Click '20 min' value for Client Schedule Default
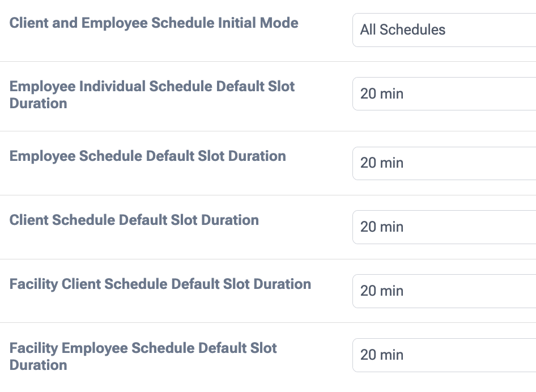Image resolution: width=536 pixels, height=392 pixels. coord(382,227)
